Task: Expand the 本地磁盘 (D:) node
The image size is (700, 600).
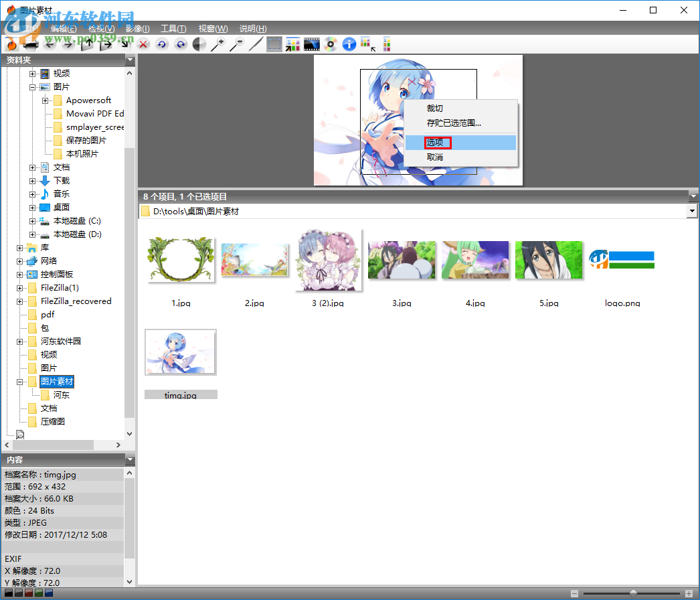Action: (33, 234)
